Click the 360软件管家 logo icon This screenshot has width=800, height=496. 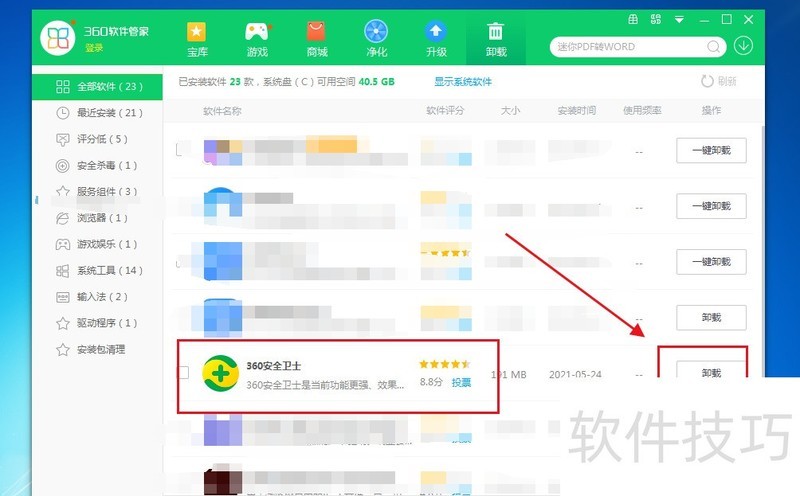click(58, 38)
